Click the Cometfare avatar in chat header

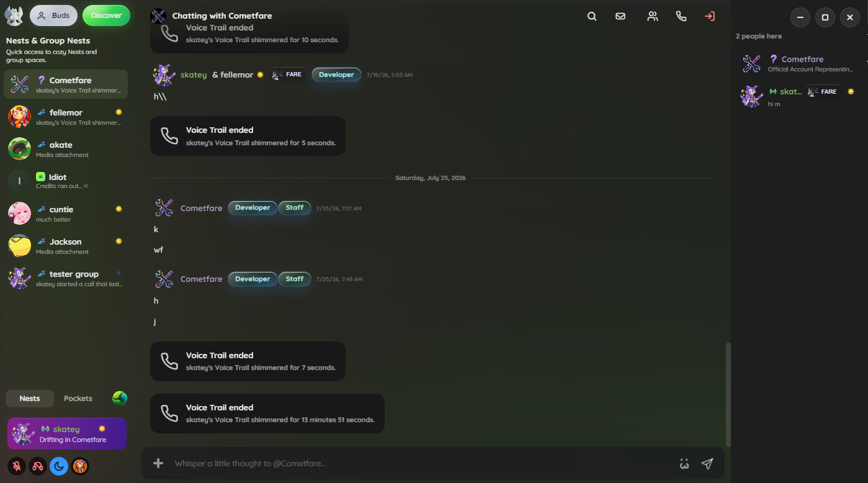[x=158, y=16]
